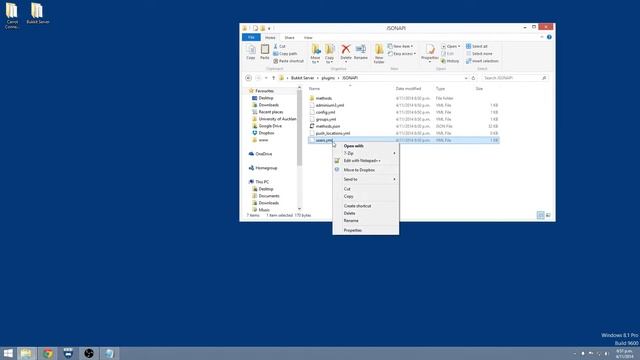Expand the Open dropdown in the ribbon
640x360 pixels.
tap(451, 47)
